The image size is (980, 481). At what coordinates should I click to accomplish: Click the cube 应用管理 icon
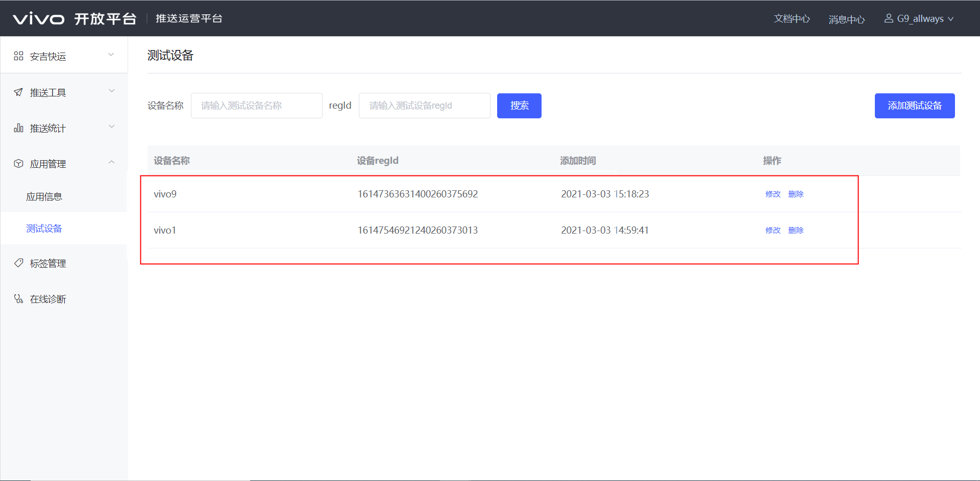(18, 164)
